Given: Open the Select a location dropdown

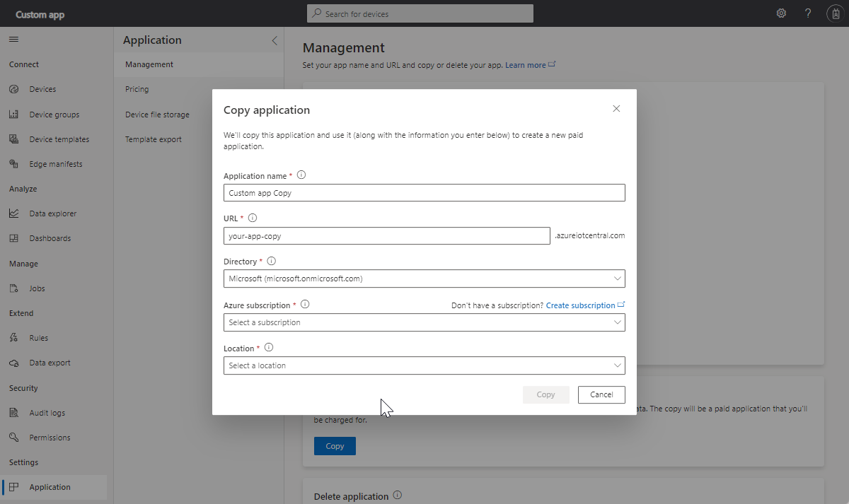Looking at the screenshot, I should click(424, 365).
